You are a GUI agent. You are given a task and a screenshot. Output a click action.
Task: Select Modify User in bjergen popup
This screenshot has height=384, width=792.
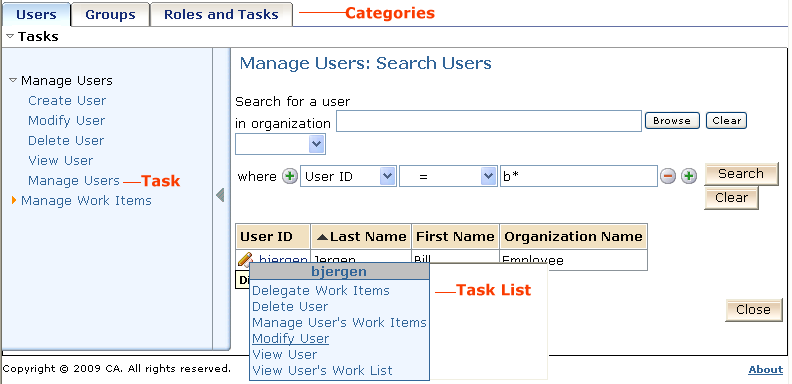point(290,339)
